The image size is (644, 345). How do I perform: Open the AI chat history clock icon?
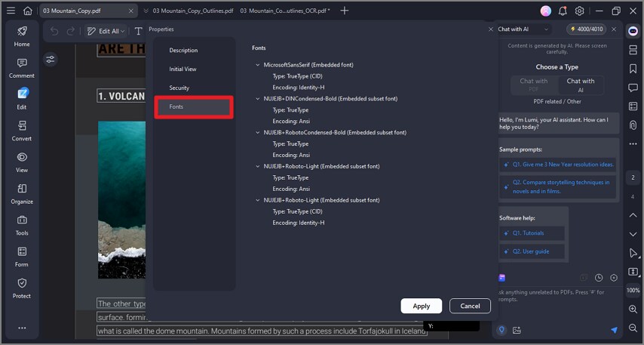click(x=599, y=278)
